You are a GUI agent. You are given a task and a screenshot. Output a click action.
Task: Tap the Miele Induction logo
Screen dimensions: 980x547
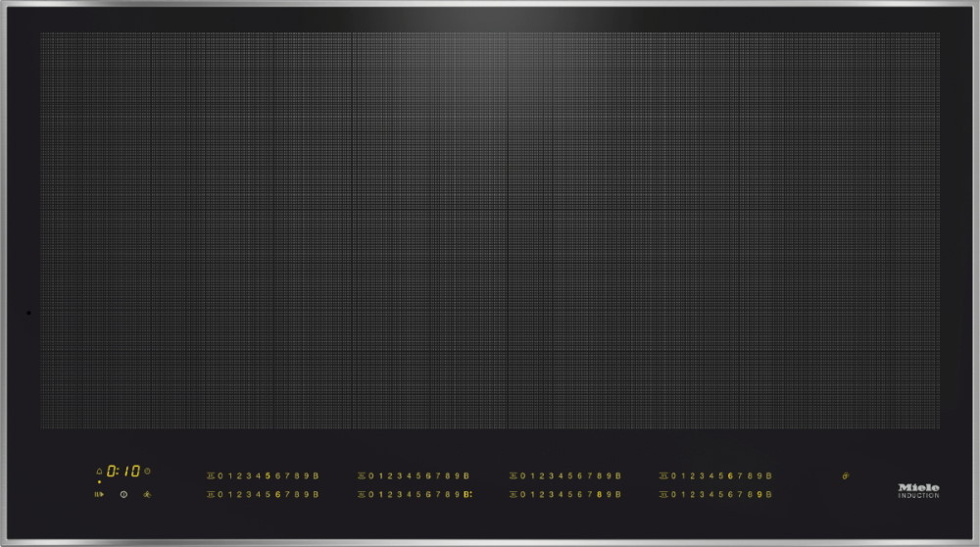918,489
